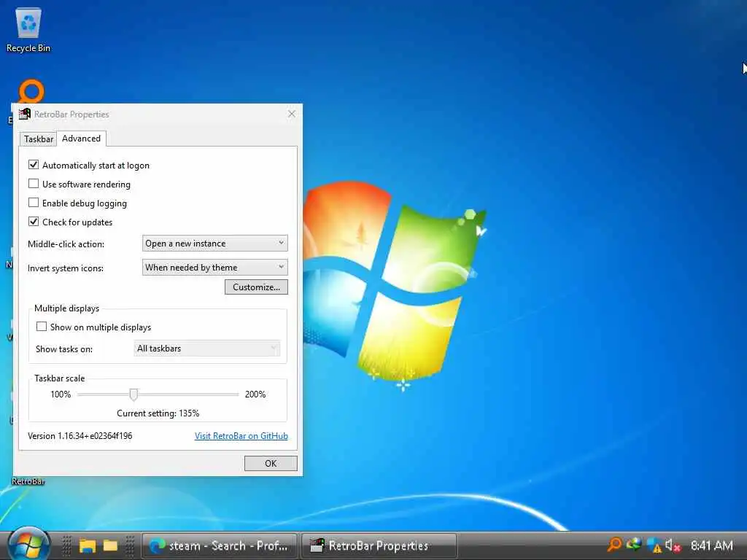Open the Recycle Bin desktop icon

[28, 30]
